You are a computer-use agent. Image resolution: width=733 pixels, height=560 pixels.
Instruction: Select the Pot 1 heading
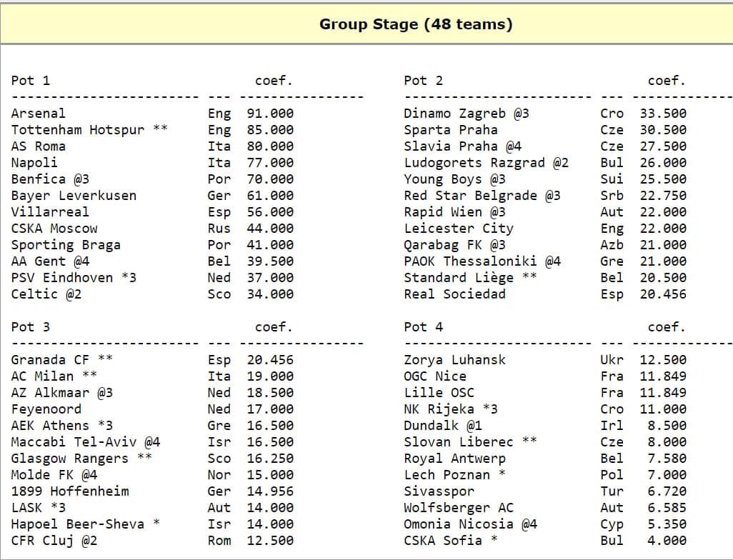pyautogui.click(x=31, y=81)
